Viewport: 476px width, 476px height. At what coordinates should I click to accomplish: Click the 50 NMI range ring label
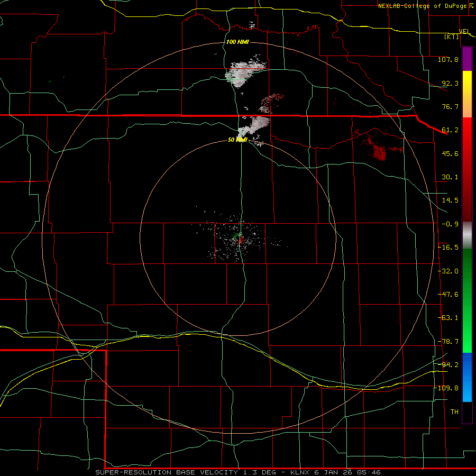click(237, 140)
